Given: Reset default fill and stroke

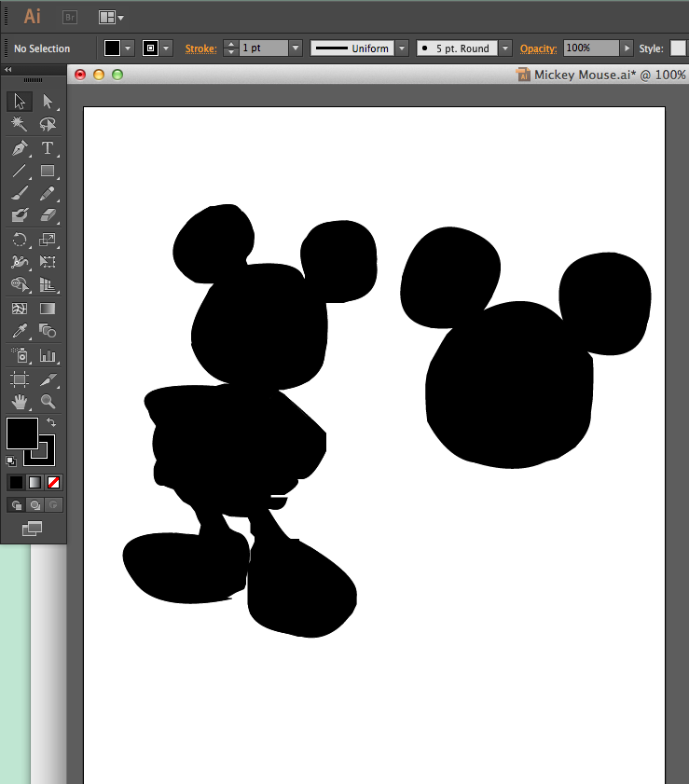Looking at the screenshot, I should (x=11, y=461).
